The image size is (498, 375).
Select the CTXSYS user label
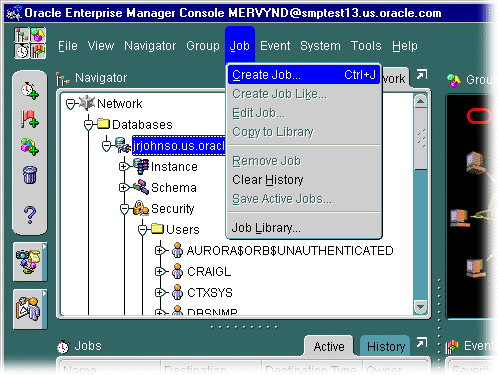(210, 293)
